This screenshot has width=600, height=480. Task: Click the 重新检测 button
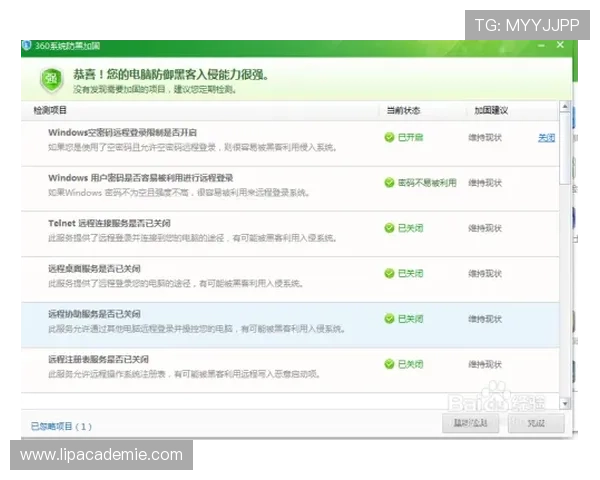point(471,423)
